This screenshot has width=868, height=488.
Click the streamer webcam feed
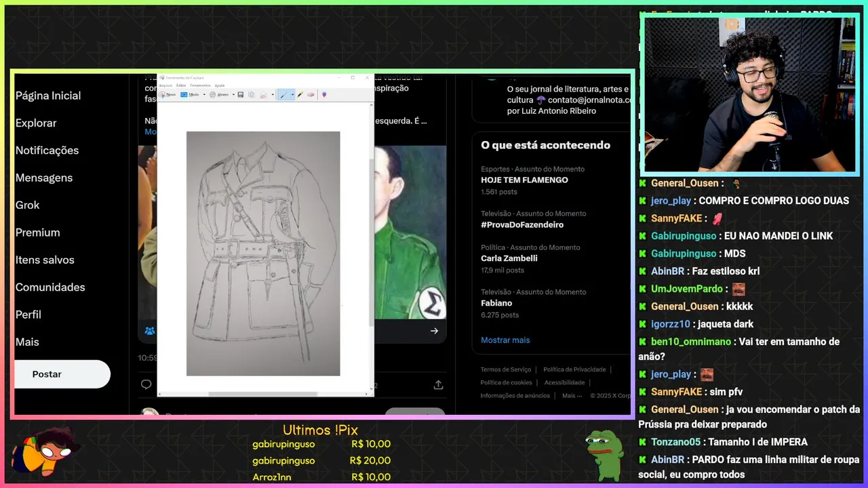coord(749,95)
